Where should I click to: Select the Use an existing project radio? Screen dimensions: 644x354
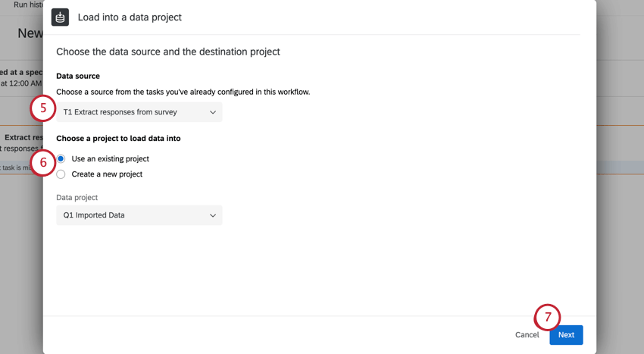[x=61, y=158]
